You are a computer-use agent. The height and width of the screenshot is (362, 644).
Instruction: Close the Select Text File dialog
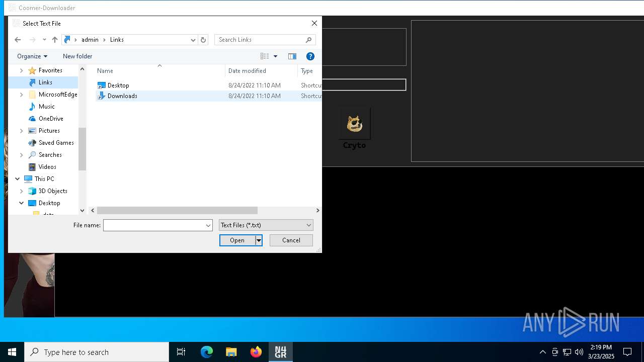click(314, 23)
